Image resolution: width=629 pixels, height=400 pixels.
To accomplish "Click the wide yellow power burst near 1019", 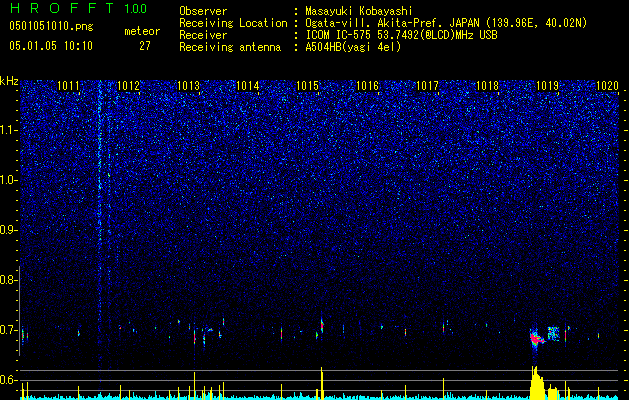I will point(538,382).
